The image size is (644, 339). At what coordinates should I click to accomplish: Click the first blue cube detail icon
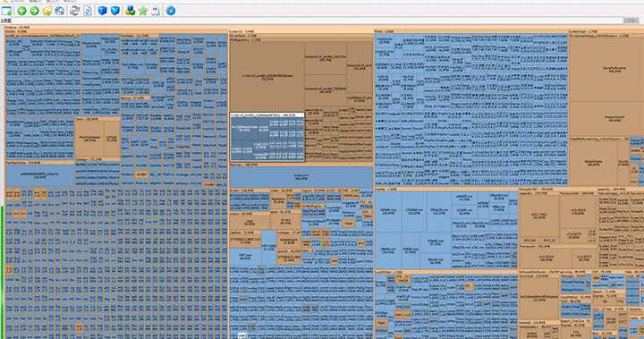[103, 11]
